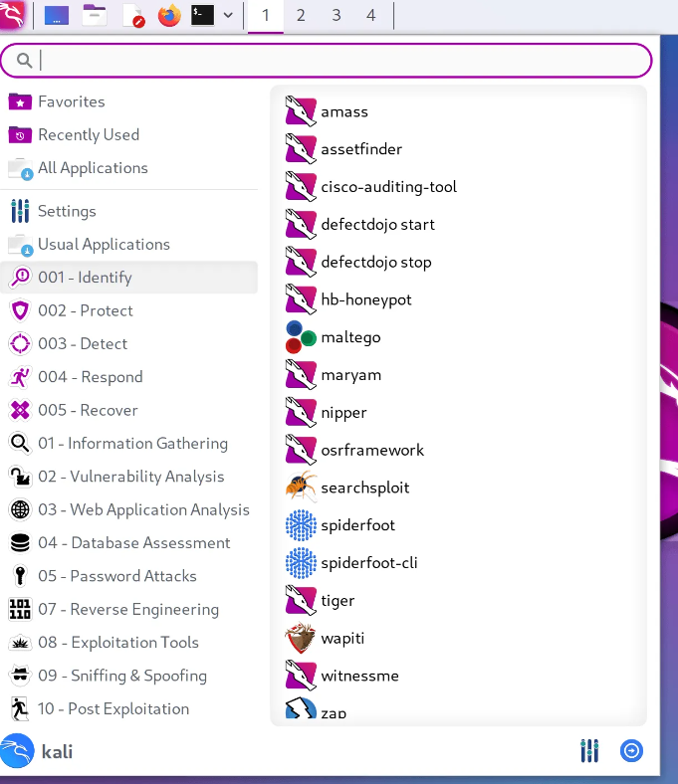The image size is (678, 784).
Task: Launch osrframework tool
Action: tap(458, 450)
